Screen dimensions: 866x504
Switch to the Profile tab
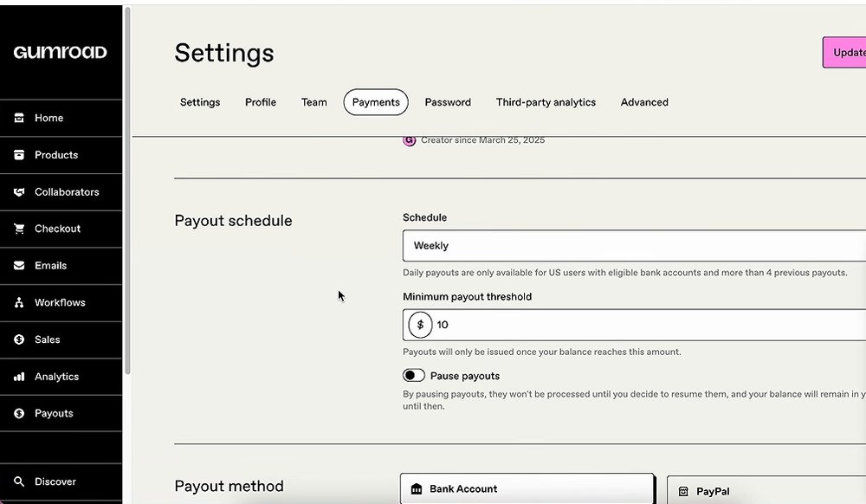261,102
